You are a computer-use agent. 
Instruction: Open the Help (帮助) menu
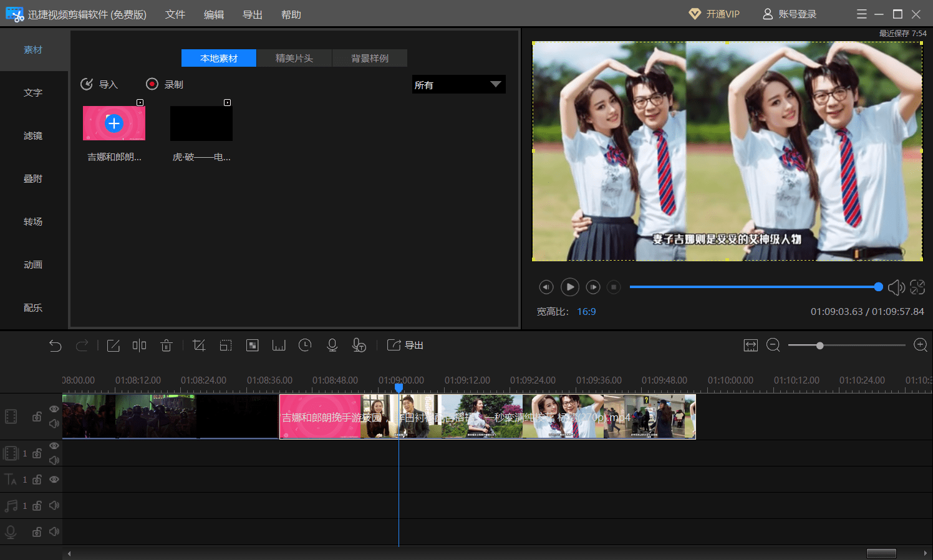coord(291,14)
